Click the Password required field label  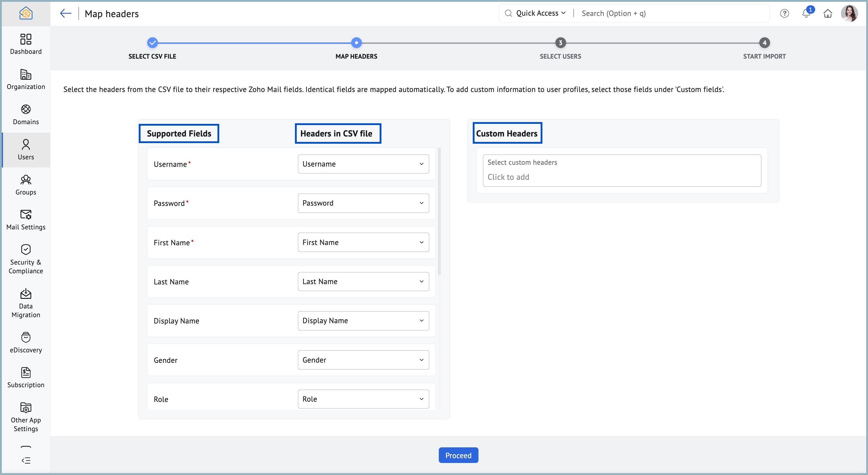pos(171,204)
